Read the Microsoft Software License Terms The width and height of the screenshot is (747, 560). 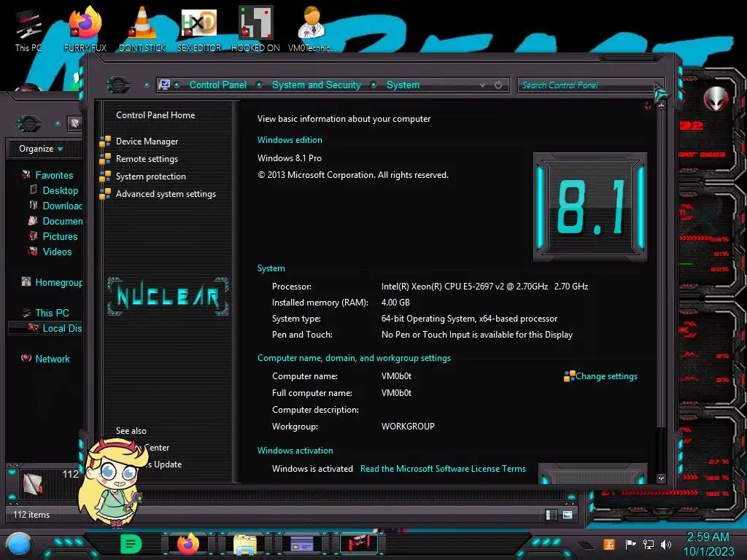[443, 469]
